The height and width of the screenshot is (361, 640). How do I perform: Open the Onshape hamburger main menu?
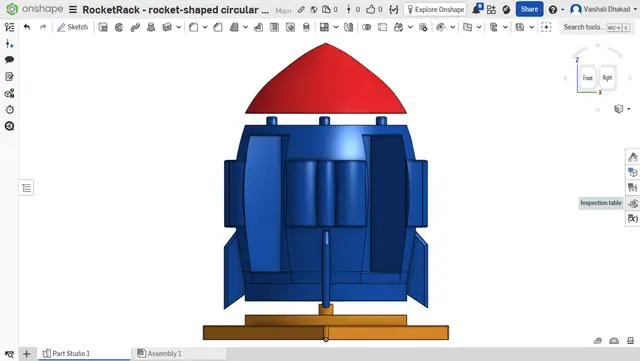coord(73,9)
